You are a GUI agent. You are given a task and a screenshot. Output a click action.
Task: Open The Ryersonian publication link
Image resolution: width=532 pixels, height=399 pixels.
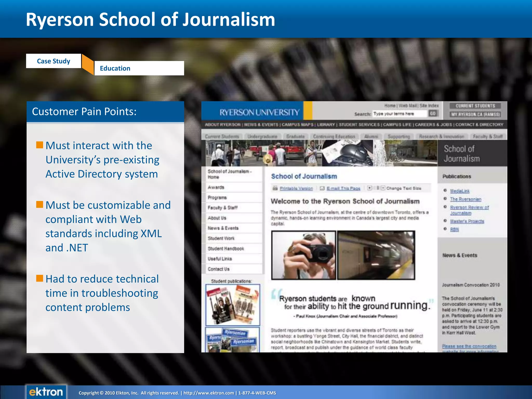(465, 199)
